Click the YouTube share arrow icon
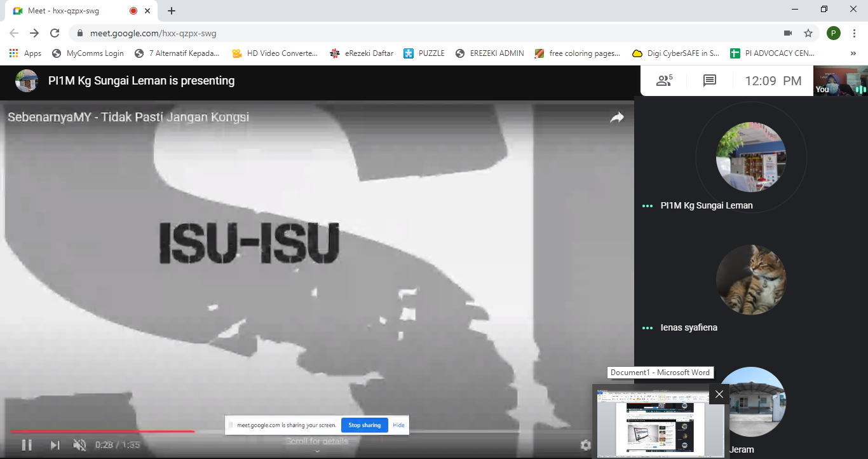 [x=617, y=117]
